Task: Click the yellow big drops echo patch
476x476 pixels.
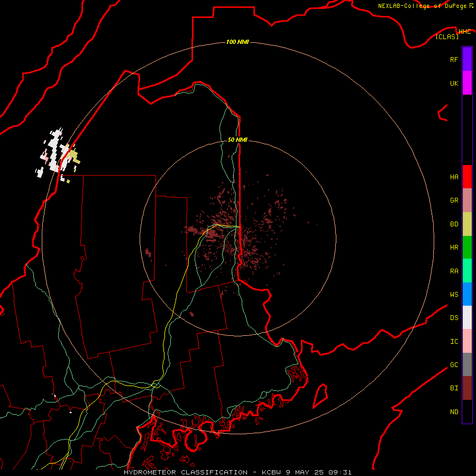Action: coord(73,157)
